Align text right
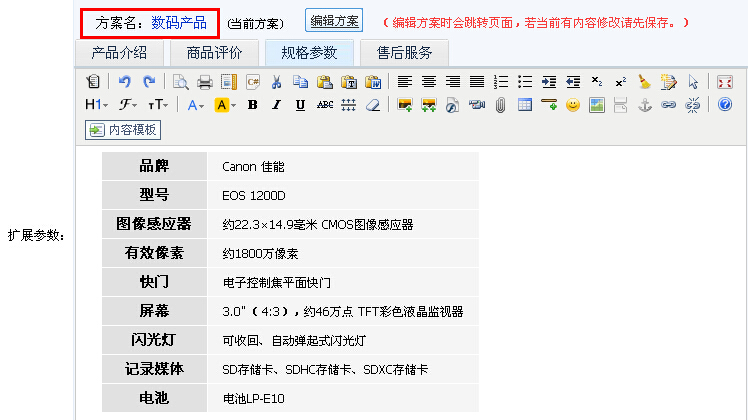 (x=453, y=82)
